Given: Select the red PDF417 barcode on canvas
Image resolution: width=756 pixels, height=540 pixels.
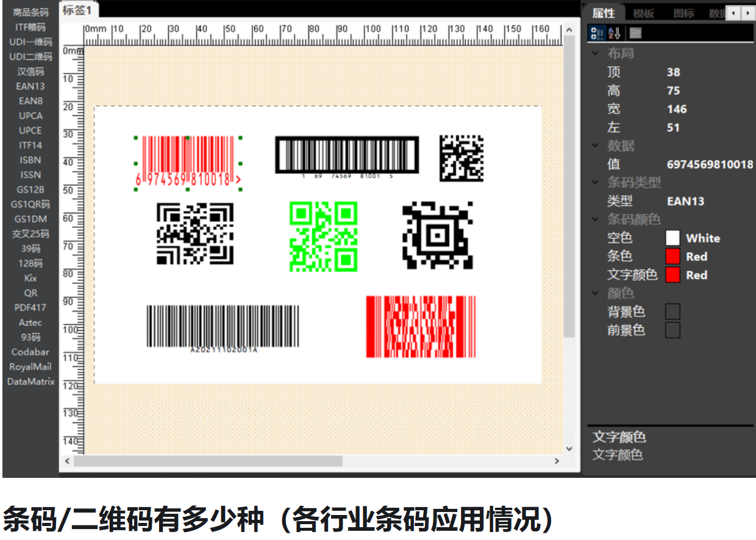Looking at the screenshot, I should point(421,327).
